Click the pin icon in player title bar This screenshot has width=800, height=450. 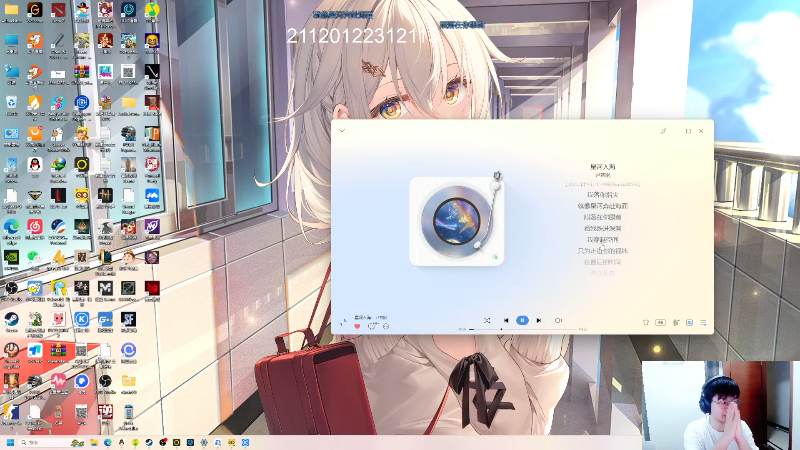point(663,131)
